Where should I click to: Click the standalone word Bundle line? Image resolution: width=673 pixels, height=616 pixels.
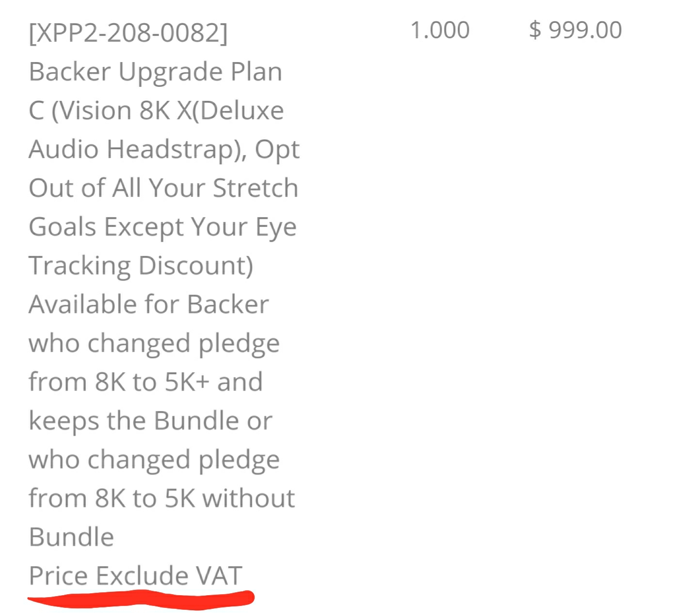(71, 537)
